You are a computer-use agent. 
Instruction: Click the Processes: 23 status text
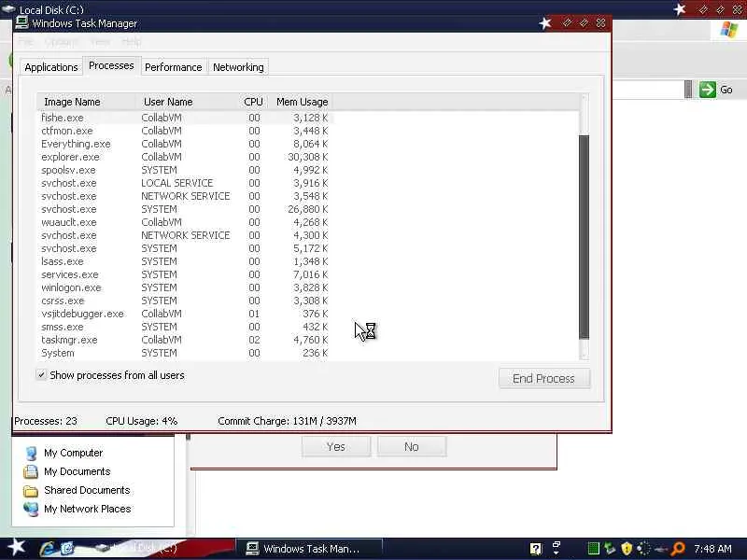tap(46, 421)
